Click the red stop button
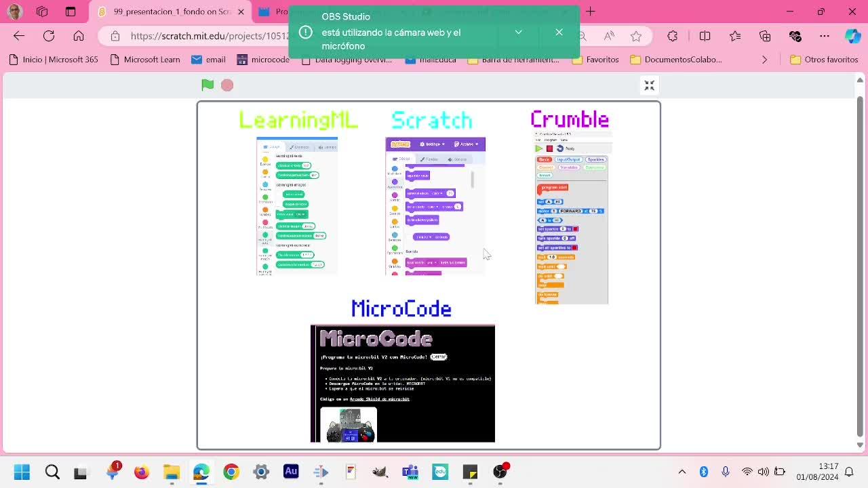 227,85
